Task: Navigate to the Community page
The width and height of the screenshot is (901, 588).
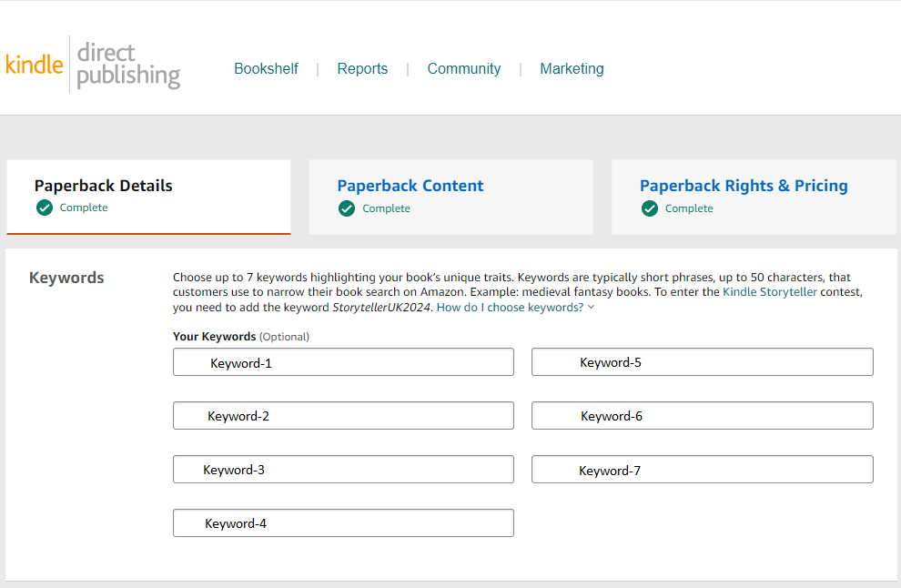Action: tap(464, 68)
